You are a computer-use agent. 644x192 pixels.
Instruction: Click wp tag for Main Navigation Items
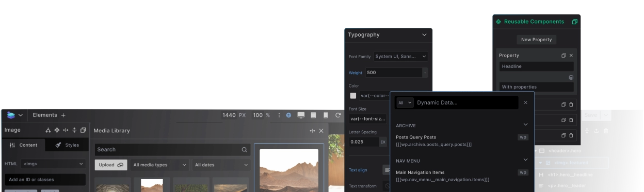(x=523, y=172)
